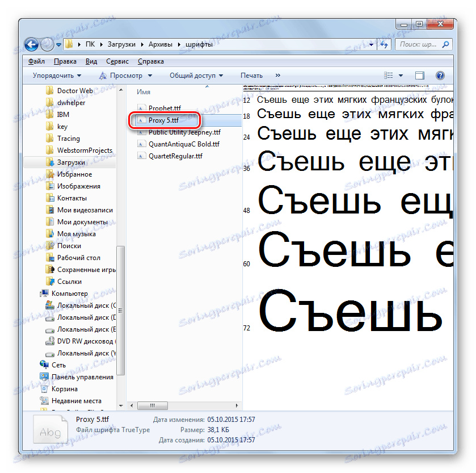Click the Мои видеозаписи folder icon
The image size is (476, 473).
pos(49,210)
